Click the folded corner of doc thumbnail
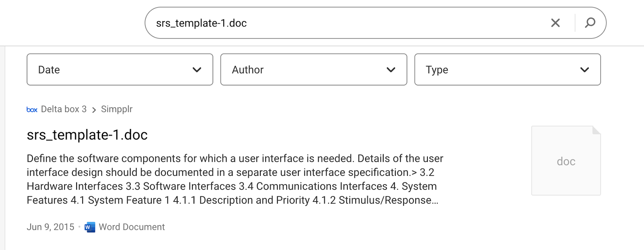Screen dimensions: 644x250 point(596,130)
